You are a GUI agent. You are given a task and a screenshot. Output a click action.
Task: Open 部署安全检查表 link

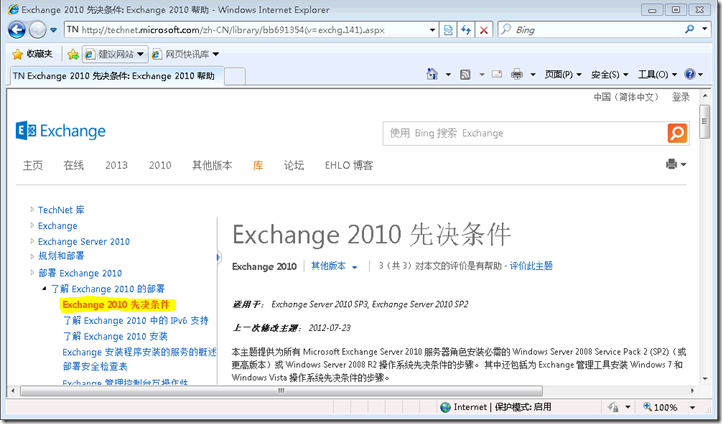coord(95,367)
